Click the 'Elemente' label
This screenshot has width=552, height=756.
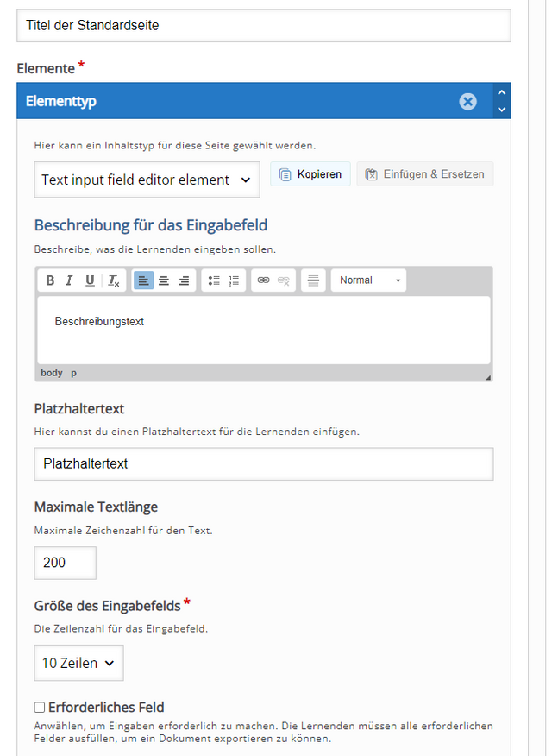point(46,68)
